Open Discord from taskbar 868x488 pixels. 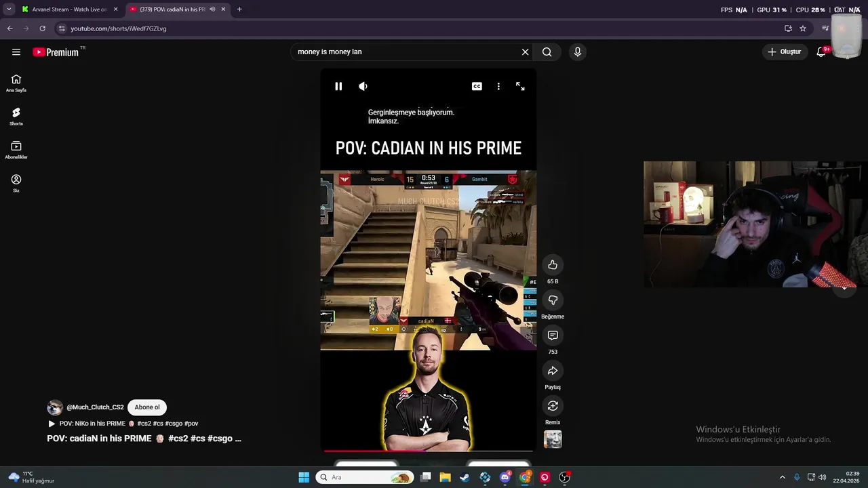[505, 477]
